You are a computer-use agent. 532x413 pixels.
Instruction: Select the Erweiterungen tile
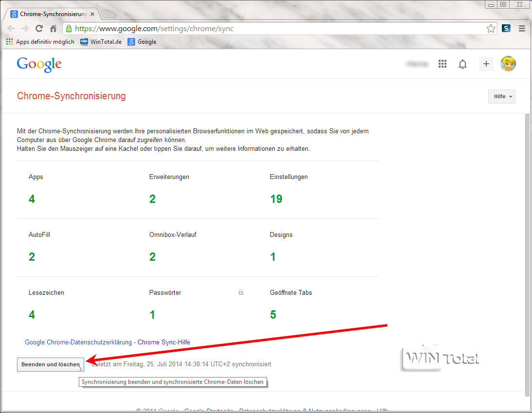tap(198, 189)
